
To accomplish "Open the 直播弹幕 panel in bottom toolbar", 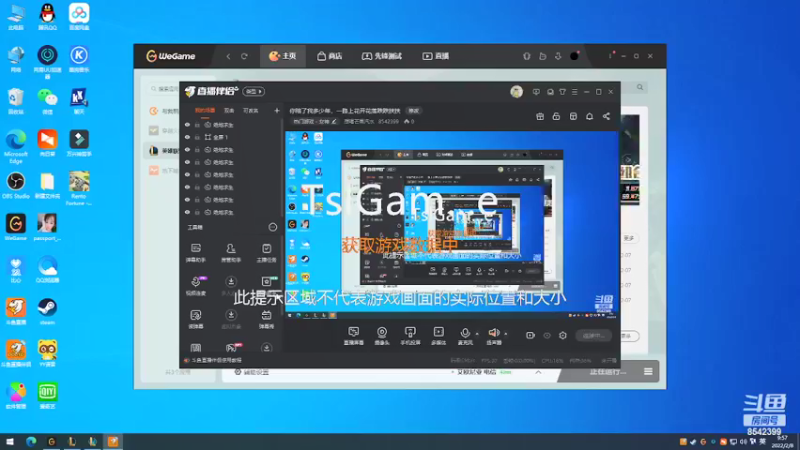I will coord(354,336).
